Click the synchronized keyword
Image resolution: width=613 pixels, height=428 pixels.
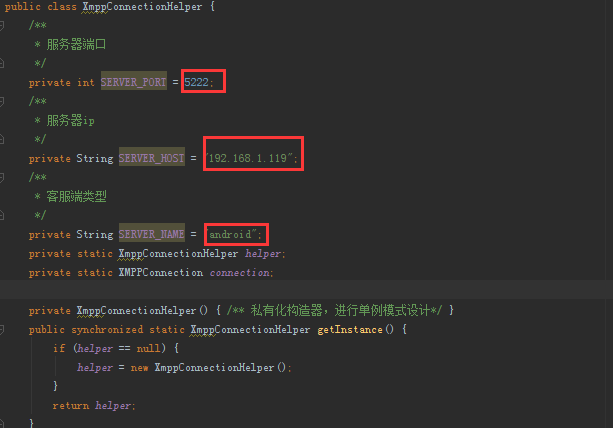click(107, 330)
